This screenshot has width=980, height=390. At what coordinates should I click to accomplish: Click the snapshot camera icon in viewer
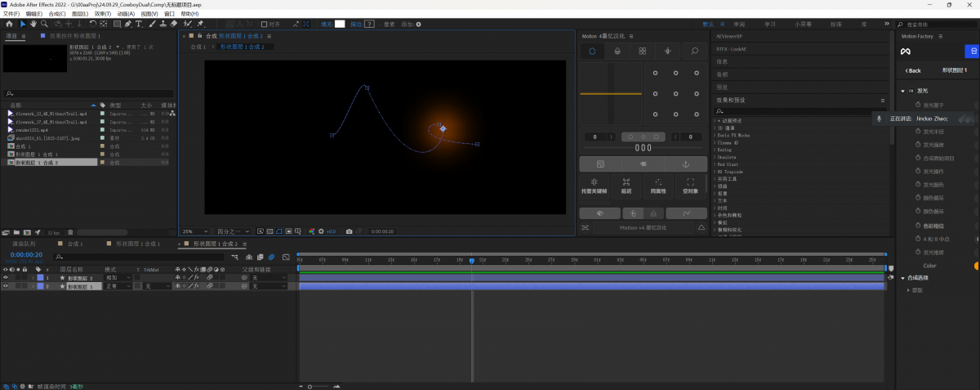(349, 231)
